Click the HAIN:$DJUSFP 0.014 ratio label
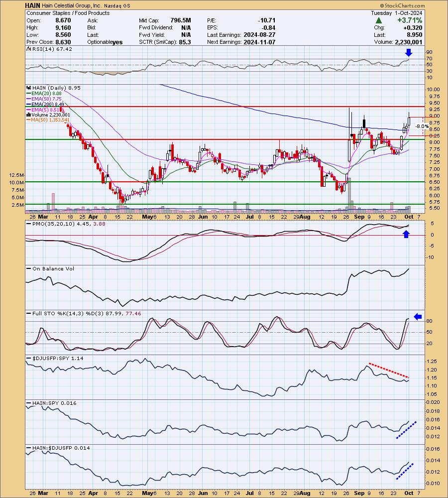This screenshot has height=498, width=448. click(x=61, y=448)
